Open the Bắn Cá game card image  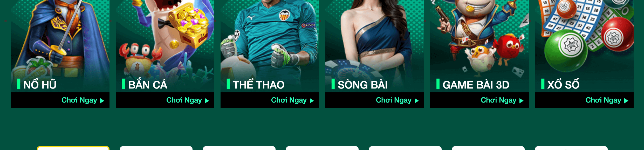[165, 46]
